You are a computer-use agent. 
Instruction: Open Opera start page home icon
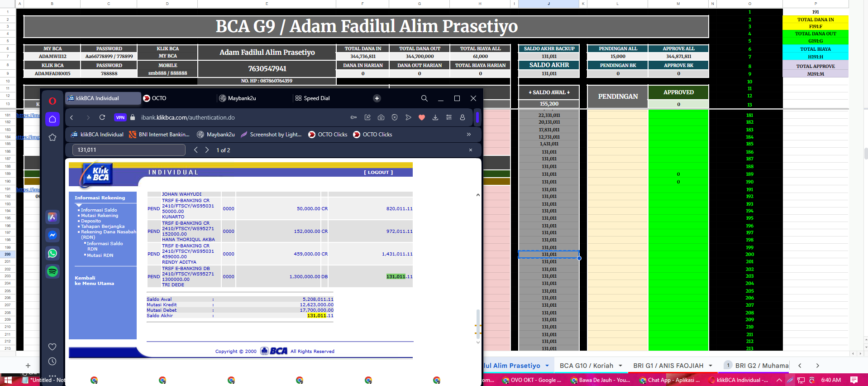(52, 119)
